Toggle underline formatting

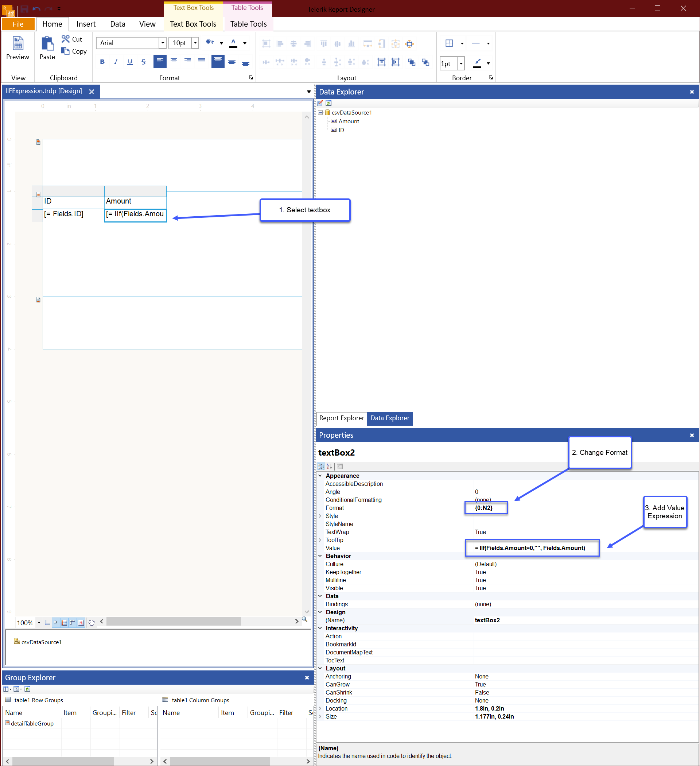coord(130,62)
